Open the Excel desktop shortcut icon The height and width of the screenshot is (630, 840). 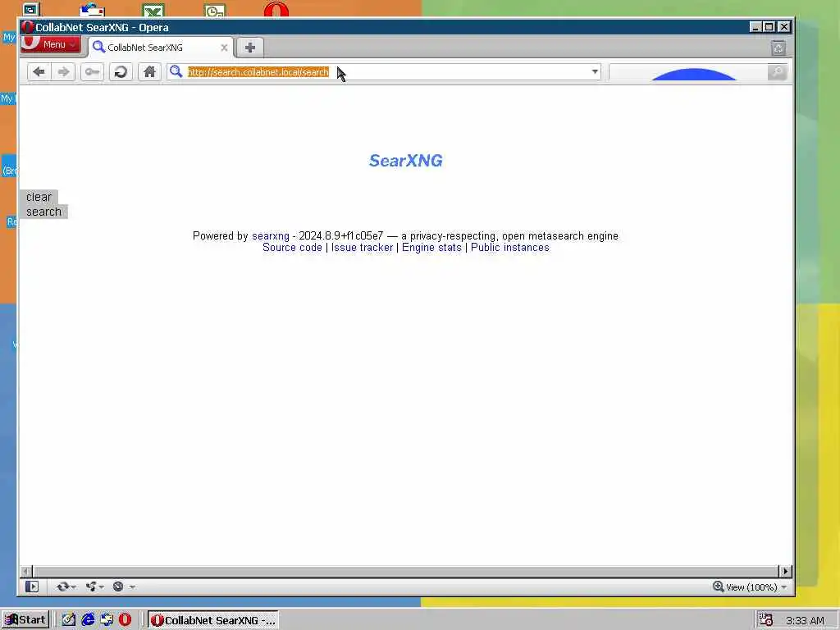pyautogui.click(x=153, y=10)
